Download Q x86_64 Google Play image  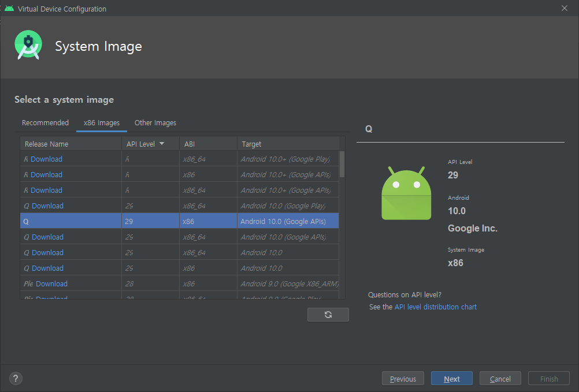point(47,206)
